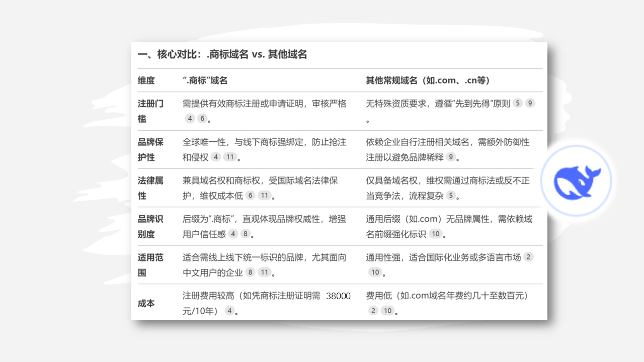Open citation badge 5 after 流程复杂
The height and width of the screenshot is (362, 644).
point(451,196)
